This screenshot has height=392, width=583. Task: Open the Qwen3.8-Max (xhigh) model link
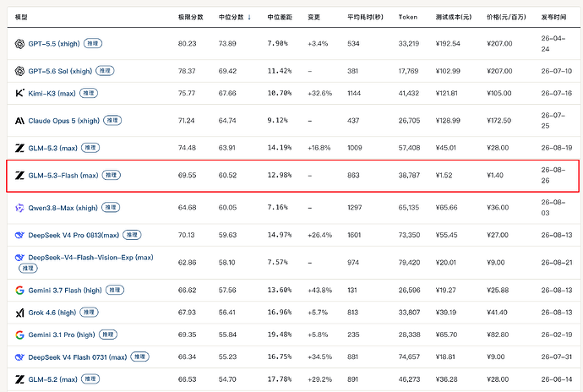pos(63,208)
